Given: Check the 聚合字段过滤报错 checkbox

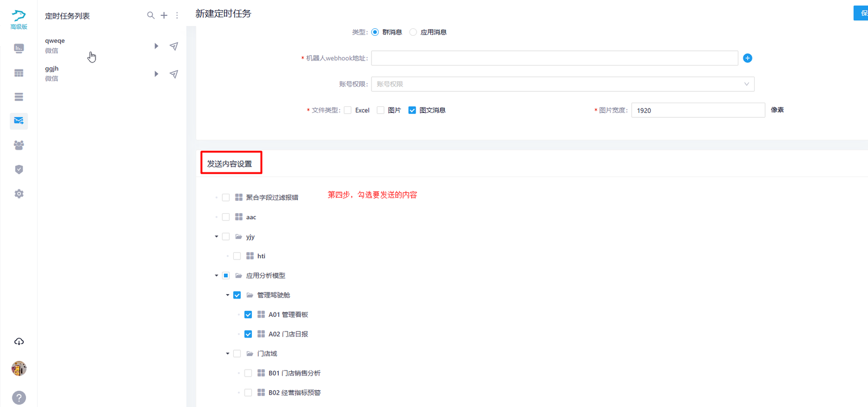Looking at the screenshot, I should (226, 198).
